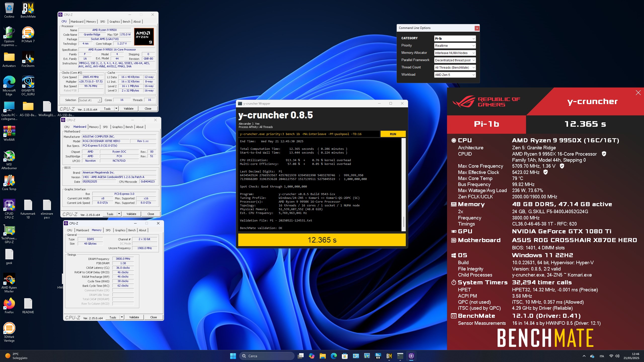Open the CPUID CPU-Z desktop shortcut

click(9, 209)
